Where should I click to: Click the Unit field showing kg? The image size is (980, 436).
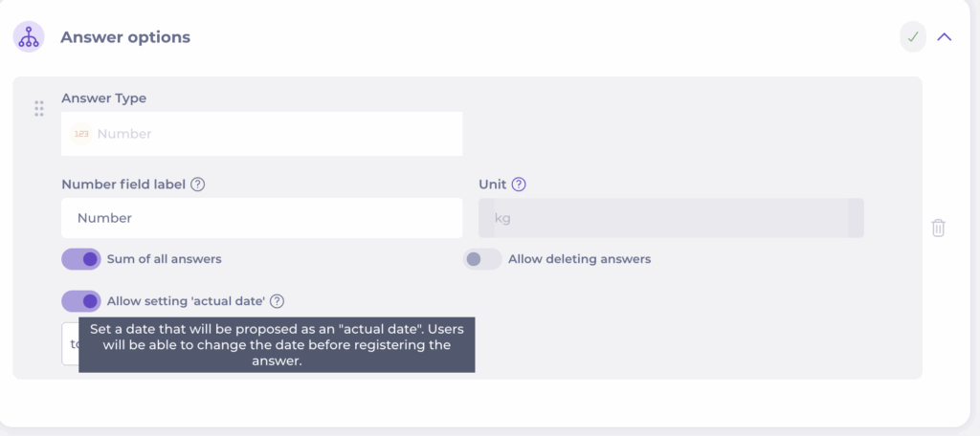(x=670, y=218)
